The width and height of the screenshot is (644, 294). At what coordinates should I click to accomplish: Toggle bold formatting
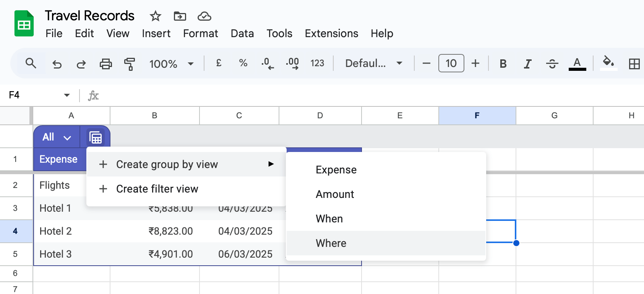coord(503,64)
